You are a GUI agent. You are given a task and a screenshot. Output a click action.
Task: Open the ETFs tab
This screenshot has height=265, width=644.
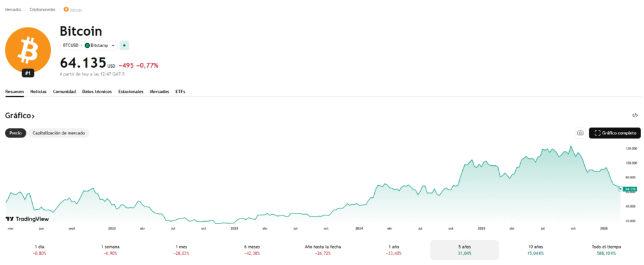(180, 92)
